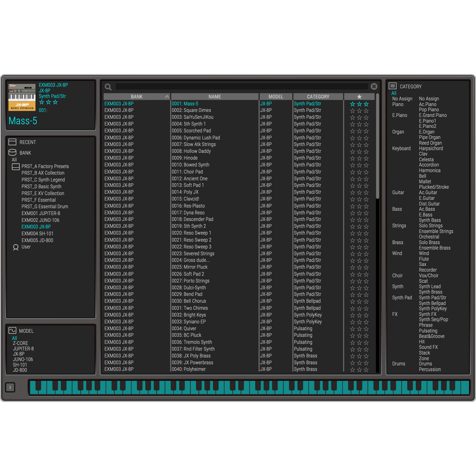Sort list by CATEGORY column header
This screenshot has height=476, width=476.
click(x=318, y=96)
